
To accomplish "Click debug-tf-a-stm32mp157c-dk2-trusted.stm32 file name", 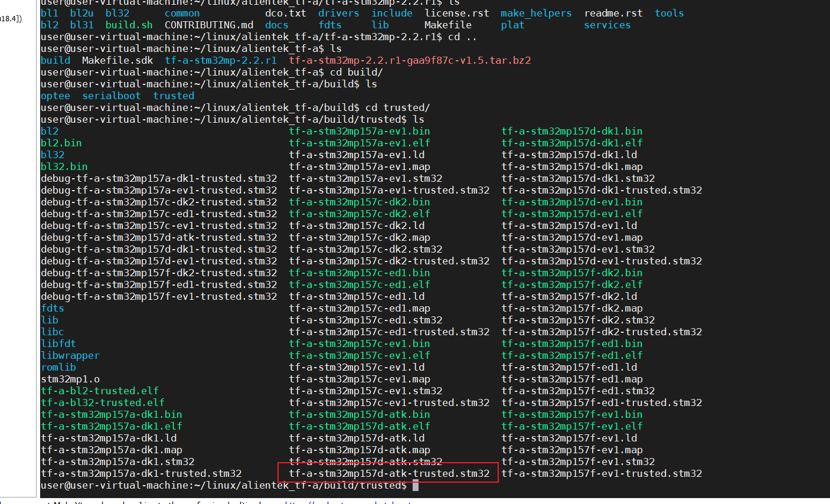I will click(159, 202).
